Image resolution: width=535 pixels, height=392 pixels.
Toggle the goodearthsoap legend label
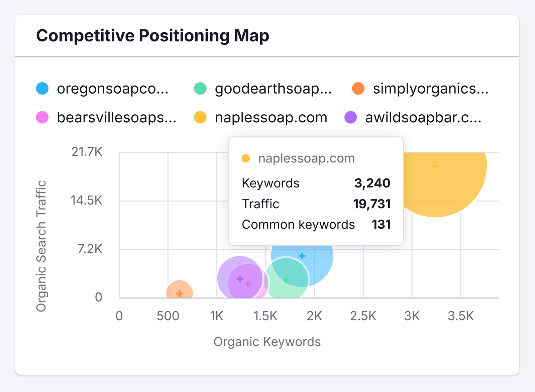click(x=273, y=89)
